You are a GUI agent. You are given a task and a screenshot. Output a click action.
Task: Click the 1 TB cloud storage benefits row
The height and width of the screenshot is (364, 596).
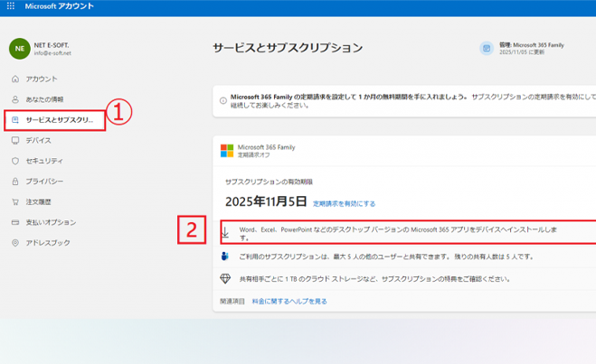click(x=404, y=279)
